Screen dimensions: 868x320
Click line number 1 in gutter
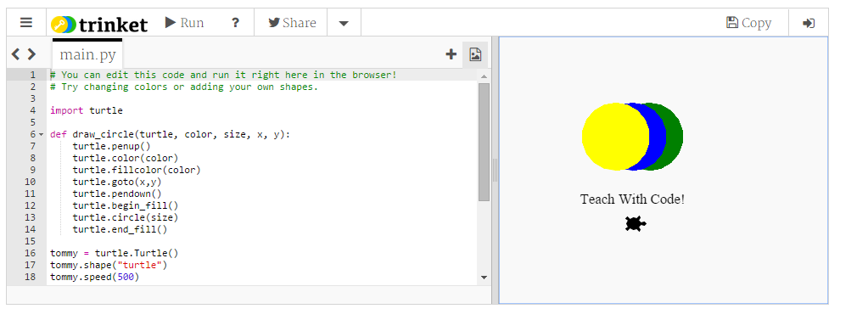[x=32, y=75]
